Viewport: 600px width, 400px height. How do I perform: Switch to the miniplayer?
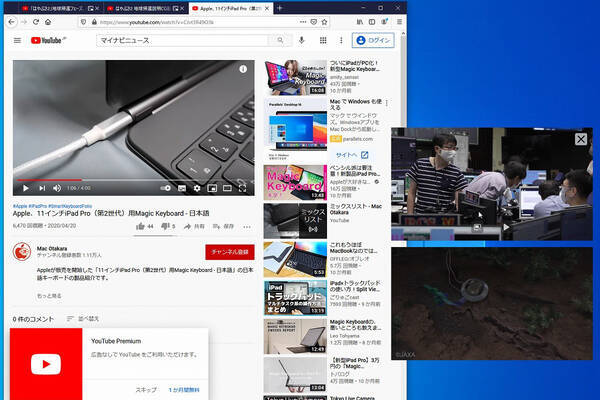(212, 188)
